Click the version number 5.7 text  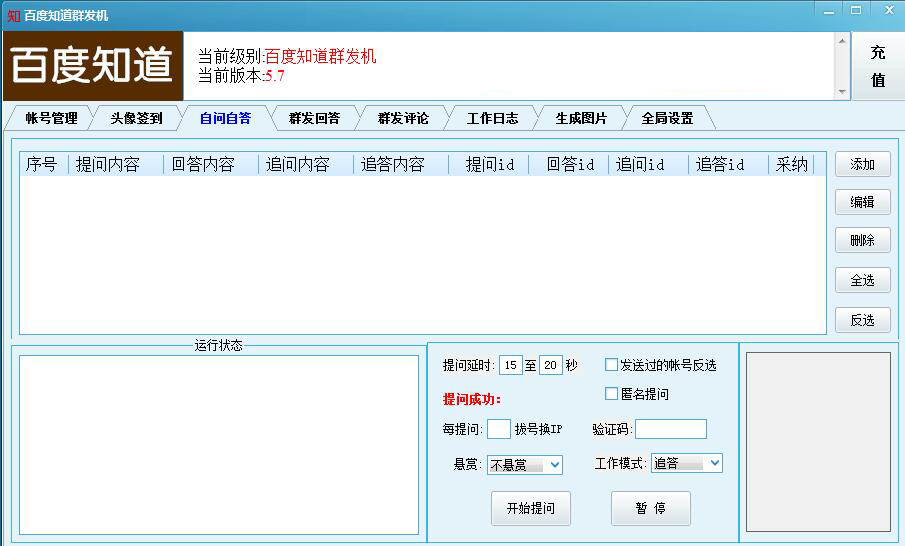click(275, 76)
